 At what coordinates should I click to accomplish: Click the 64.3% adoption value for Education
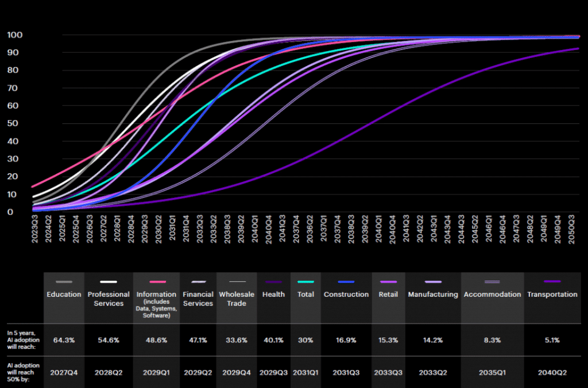[63, 340]
